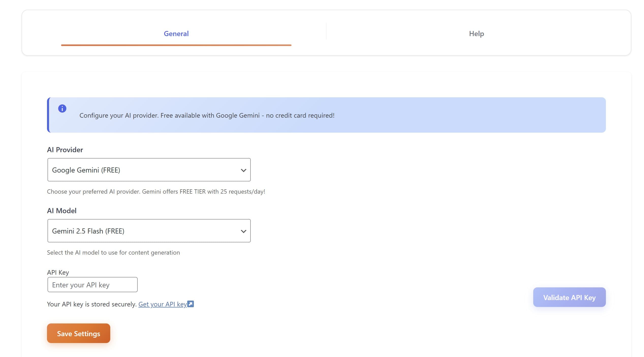The width and height of the screenshot is (644, 357).
Task: Focus the Enter your API key field
Action: tap(92, 285)
